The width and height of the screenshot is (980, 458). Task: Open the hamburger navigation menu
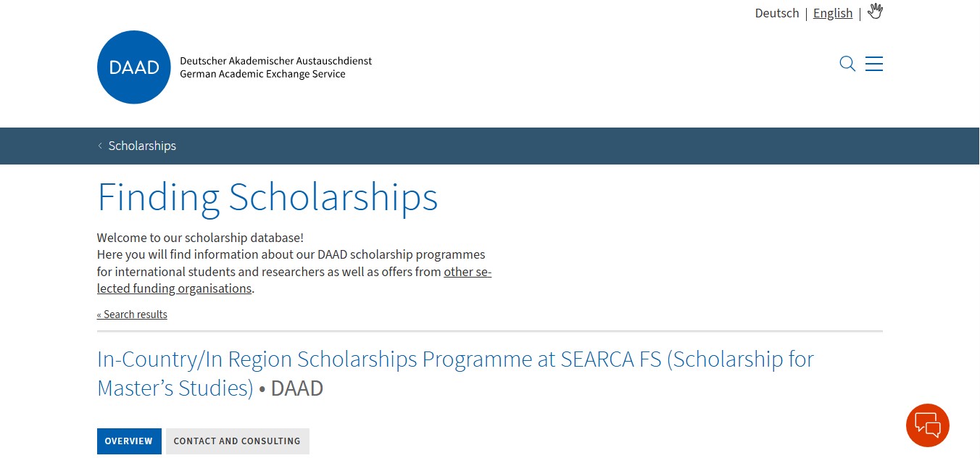click(874, 64)
